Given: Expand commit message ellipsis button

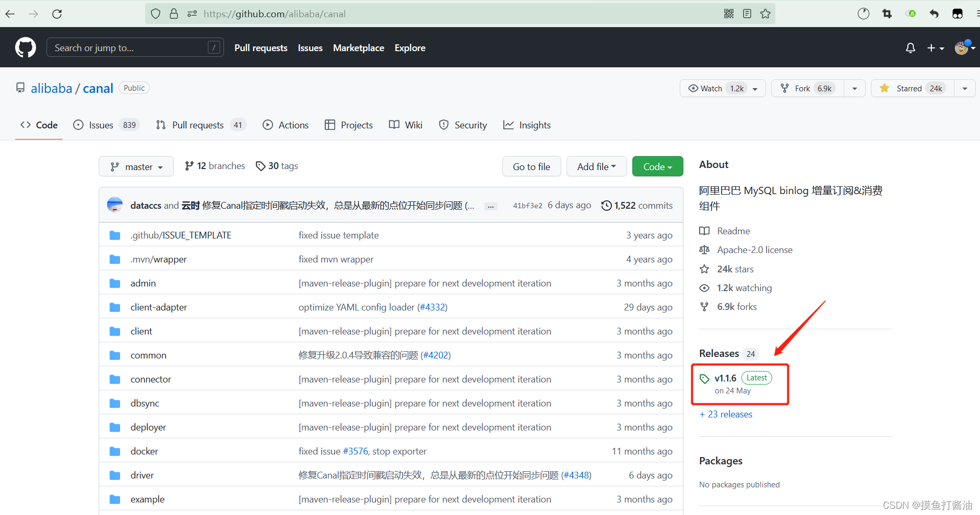Looking at the screenshot, I should click(x=491, y=206).
